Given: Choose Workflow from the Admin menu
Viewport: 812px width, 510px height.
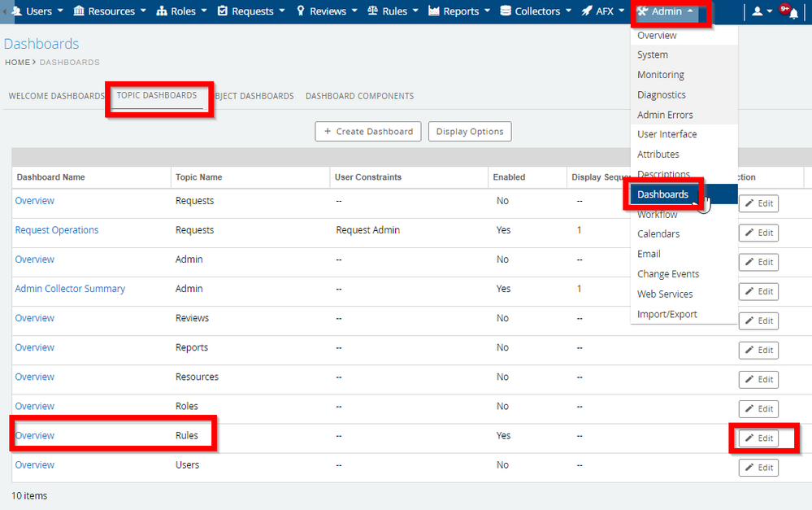Looking at the screenshot, I should (x=657, y=215).
